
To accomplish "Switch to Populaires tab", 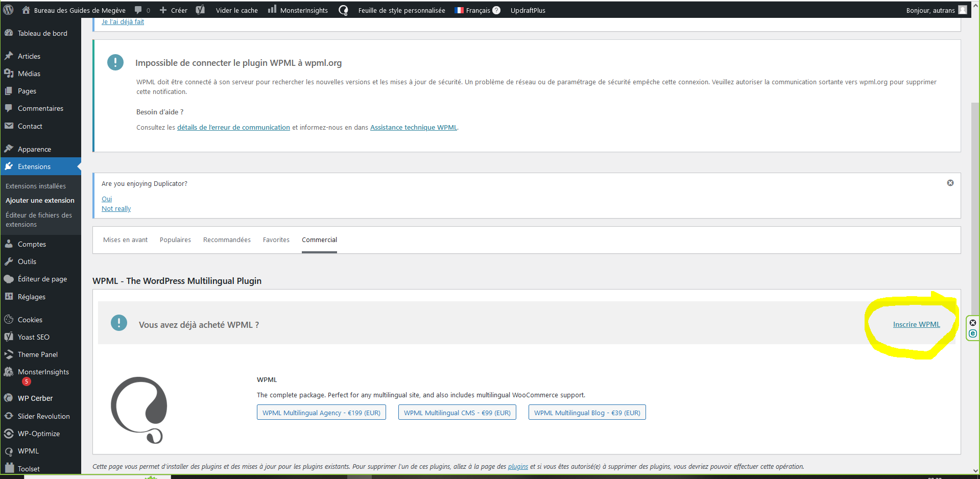I will pyautogui.click(x=175, y=240).
